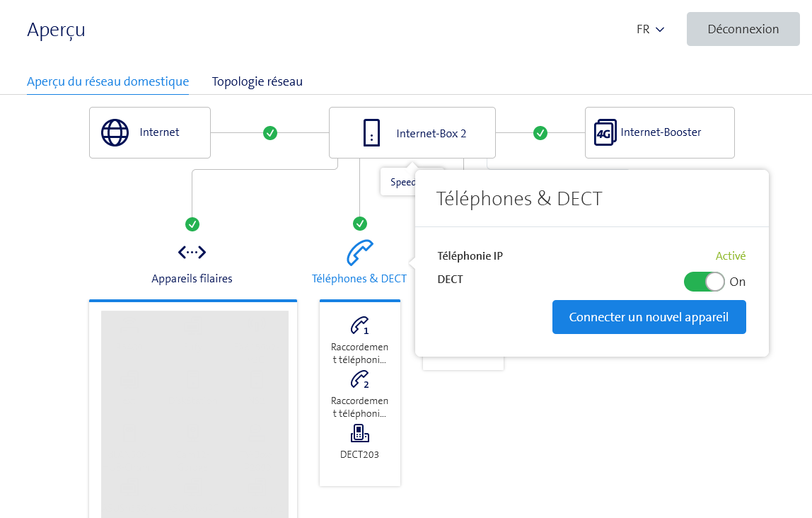Open the FR language dropdown
This screenshot has height=518, width=812.
pyautogui.click(x=650, y=30)
